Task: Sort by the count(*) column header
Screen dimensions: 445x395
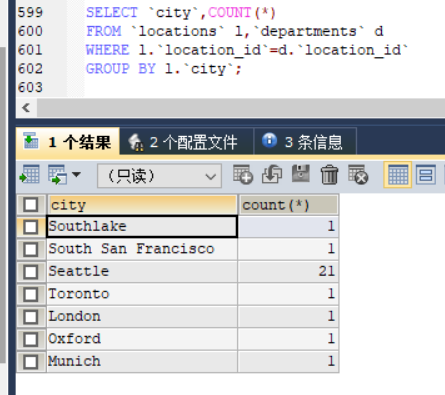Action: [288, 205]
